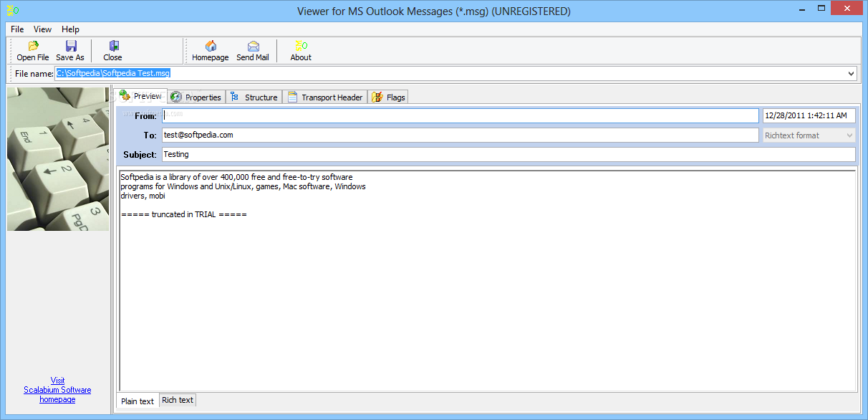Click the To field with test@softpedia.com
This screenshot has width=868, height=420.
coord(460,135)
